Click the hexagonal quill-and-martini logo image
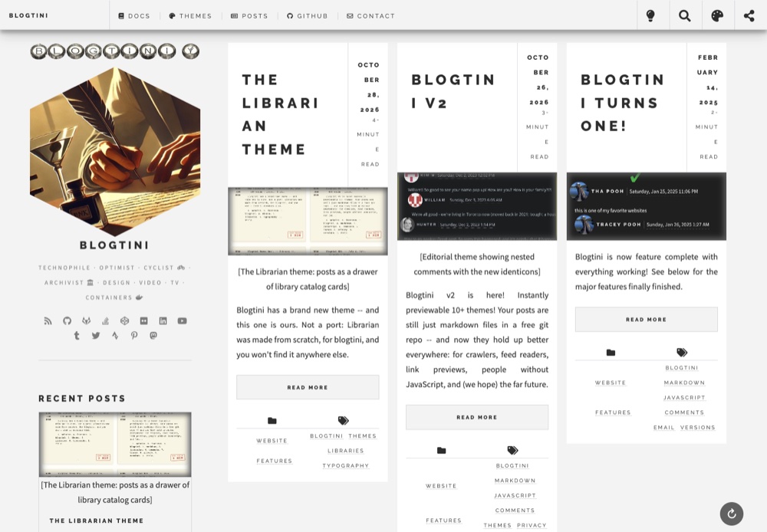Image resolution: width=767 pixels, height=532 pixels. [x=115, y=152]
